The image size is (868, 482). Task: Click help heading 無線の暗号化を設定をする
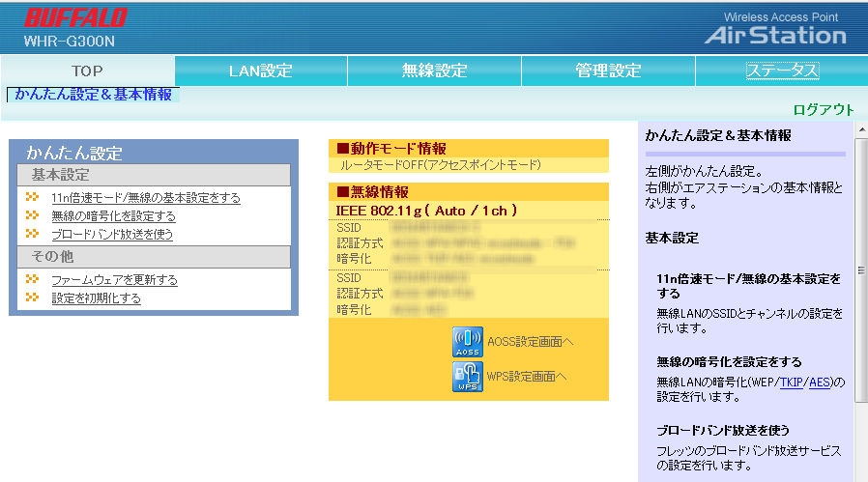coord(729,362)
